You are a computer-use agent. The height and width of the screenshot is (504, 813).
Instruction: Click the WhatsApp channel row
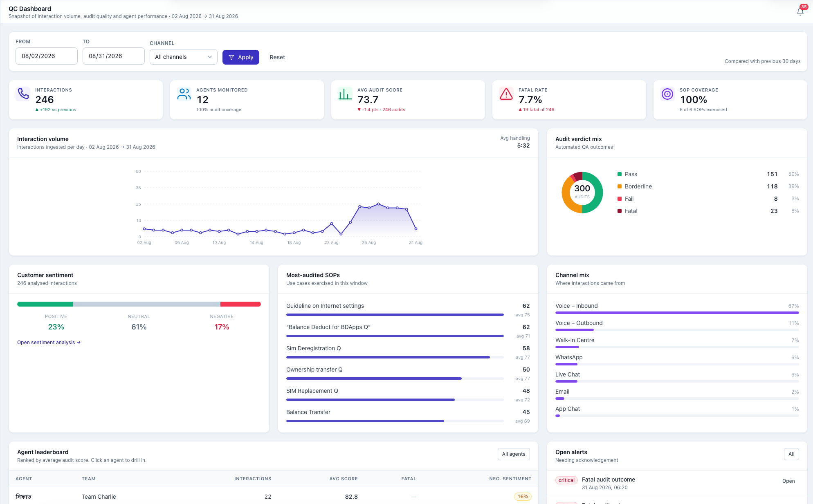(677, 360)
